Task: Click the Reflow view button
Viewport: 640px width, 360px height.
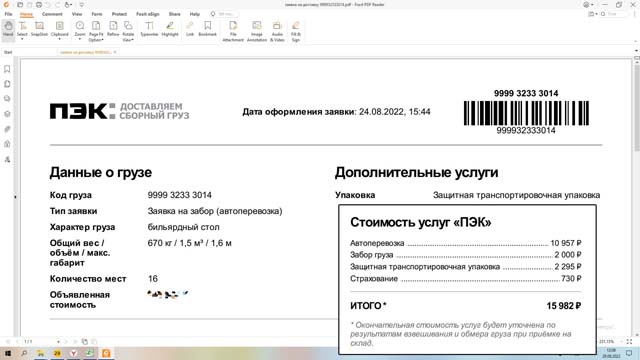Action: tap(113, 29)
